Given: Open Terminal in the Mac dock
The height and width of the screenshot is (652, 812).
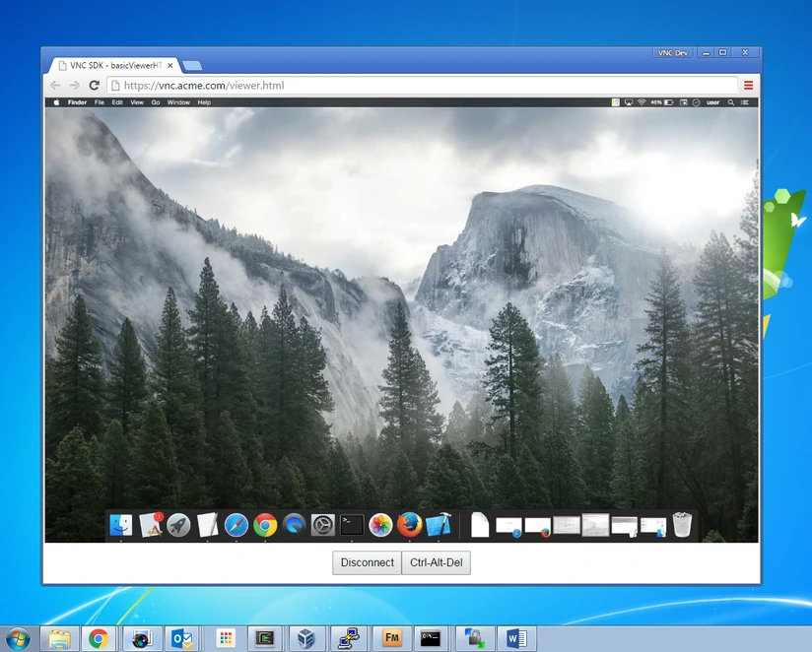Looking at the screenshot, I should (352, 525).
